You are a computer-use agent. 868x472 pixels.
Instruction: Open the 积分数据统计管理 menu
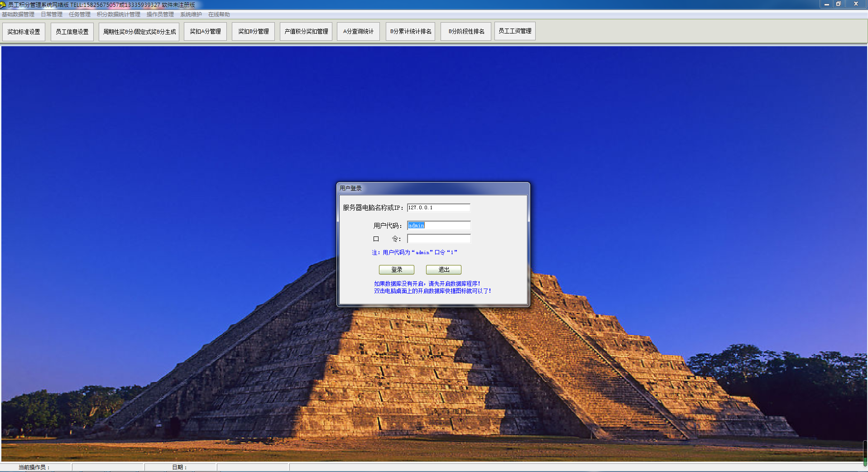[x=119, y=14]
